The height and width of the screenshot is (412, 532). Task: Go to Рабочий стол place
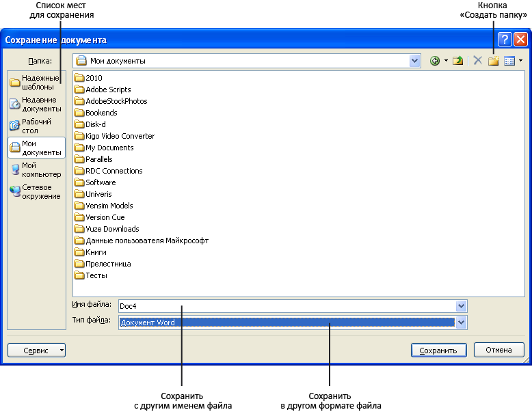pos(36,126)
